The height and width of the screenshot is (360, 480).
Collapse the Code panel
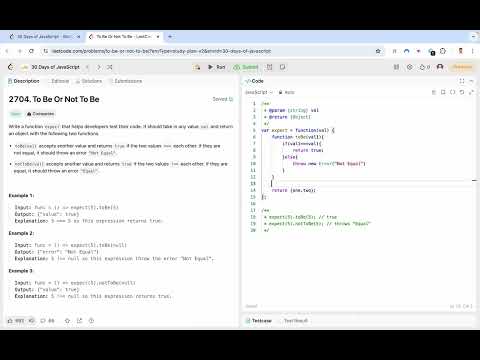(x=471, y=81)
